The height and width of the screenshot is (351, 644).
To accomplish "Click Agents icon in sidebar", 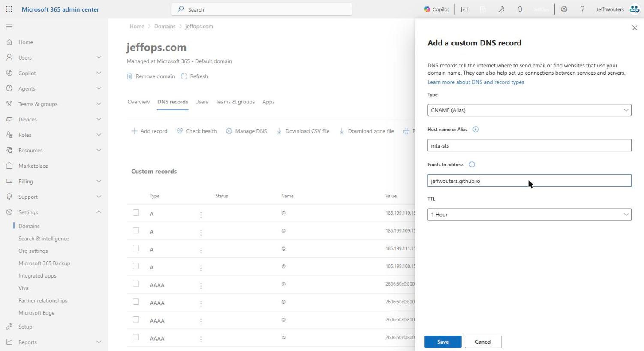I will click(9, 88).
